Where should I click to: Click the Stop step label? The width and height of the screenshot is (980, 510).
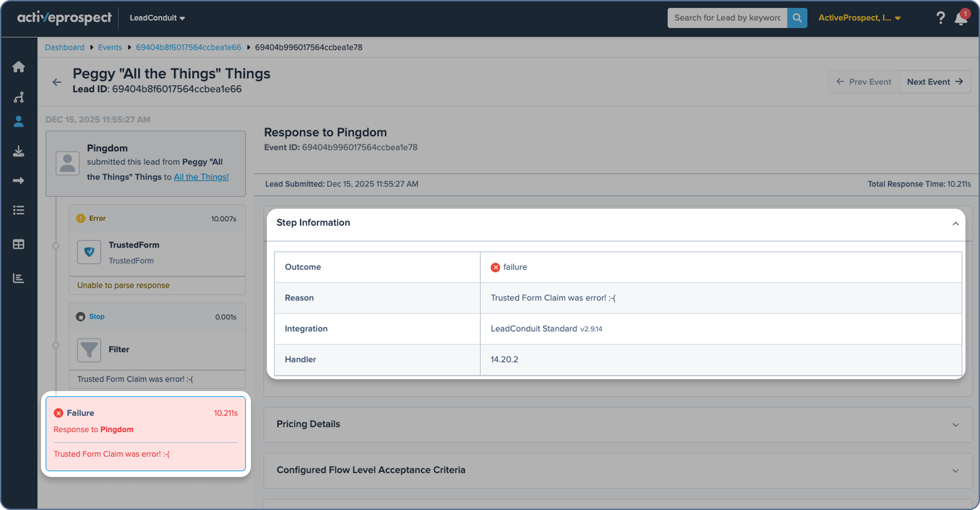pos(97,317)
